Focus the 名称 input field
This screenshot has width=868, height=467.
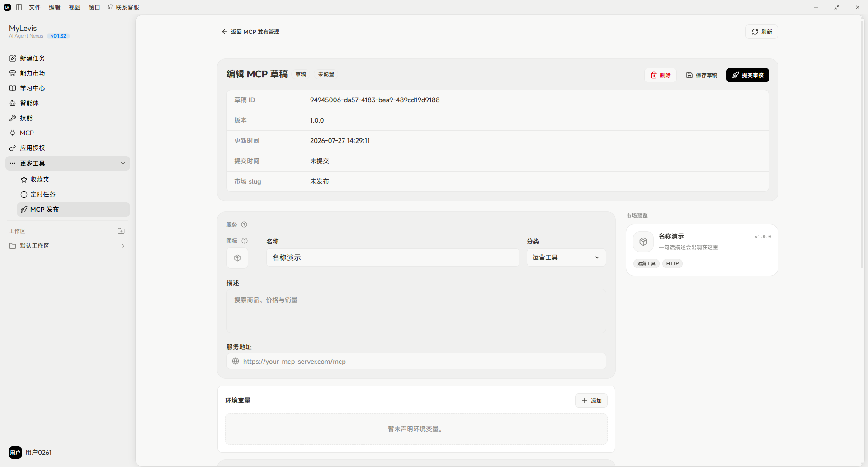[392, 257]
